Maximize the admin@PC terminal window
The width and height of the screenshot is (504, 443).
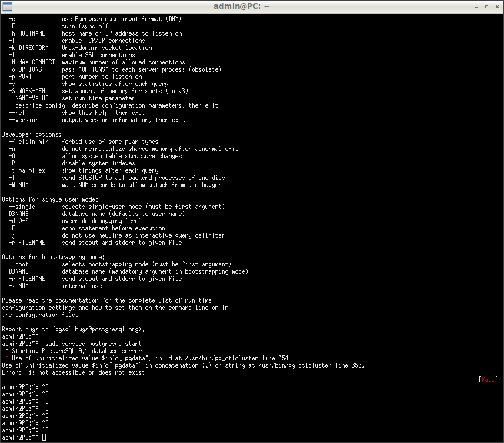point(487,7)
